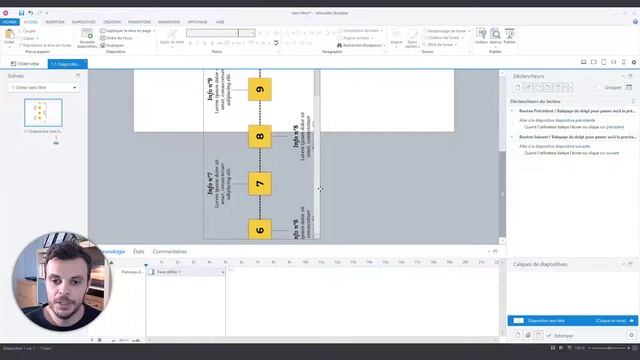Select tablet landscape preview icon

tap(593, 62)
